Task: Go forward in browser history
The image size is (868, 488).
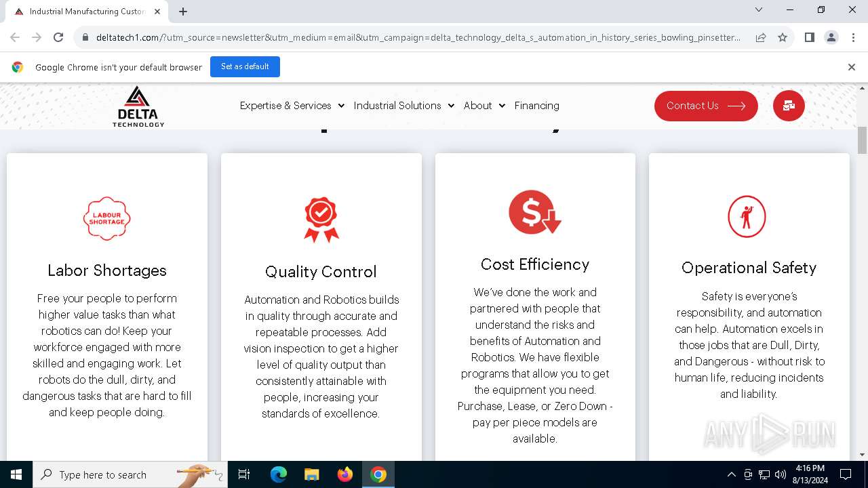Action: coord(37,37)
